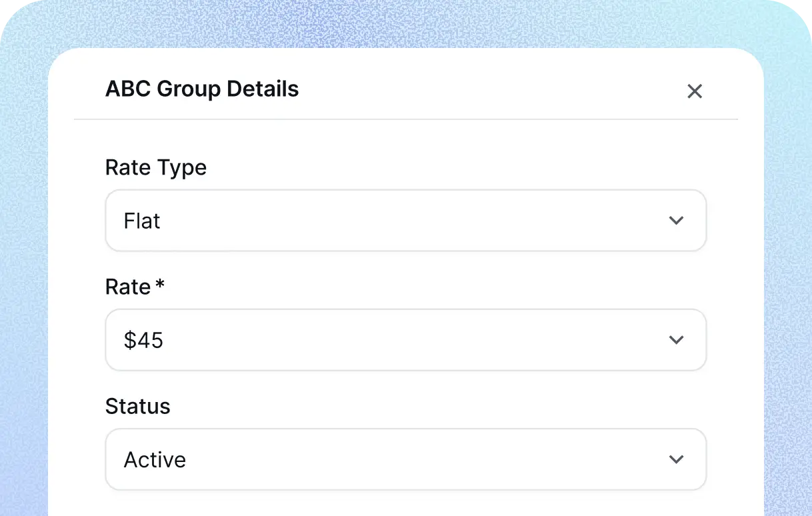Screen dimensions: 812x516
Task: Click the "$45" rate value text
Action: [143, 341]
